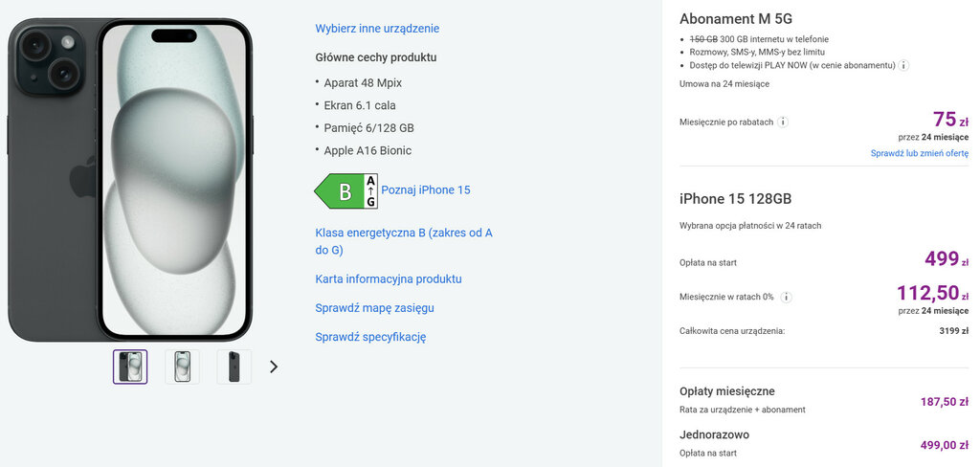Show info for Miesięcznie w ratach 0%

[x=786, y=297]
